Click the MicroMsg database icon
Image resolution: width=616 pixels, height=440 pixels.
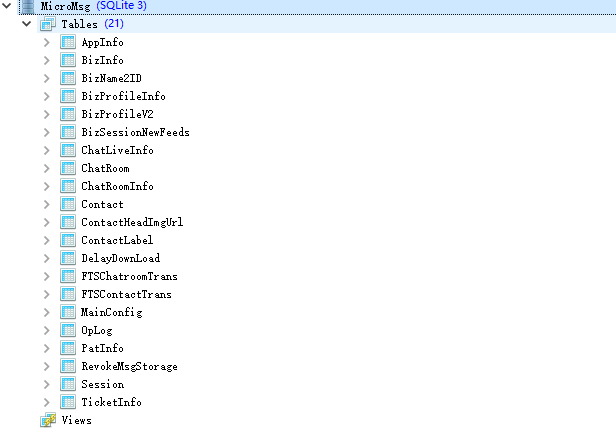[x=28, y=6]
